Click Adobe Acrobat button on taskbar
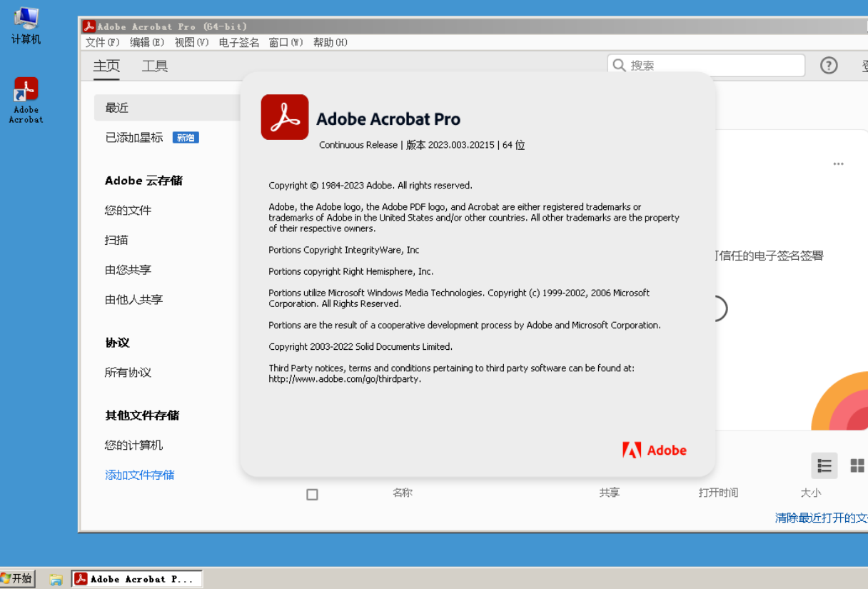The width and height of the screenshot is (868, 589). click(136, 578)
